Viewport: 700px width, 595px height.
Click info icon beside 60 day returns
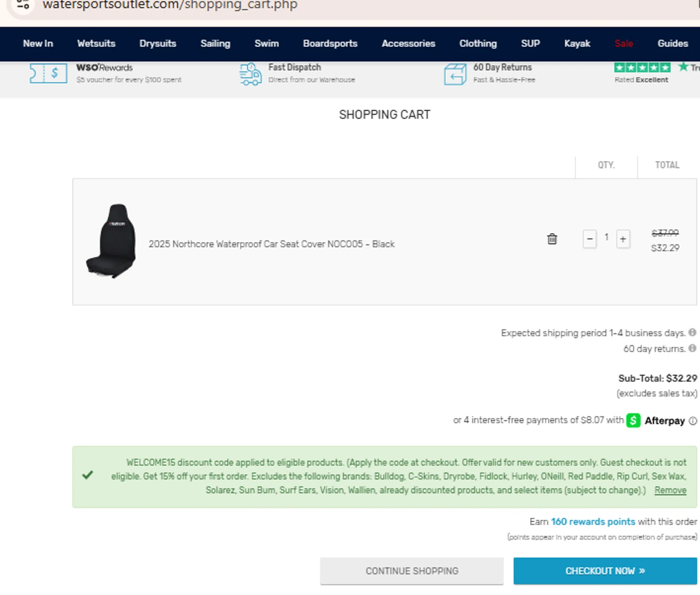pos(693,348)
